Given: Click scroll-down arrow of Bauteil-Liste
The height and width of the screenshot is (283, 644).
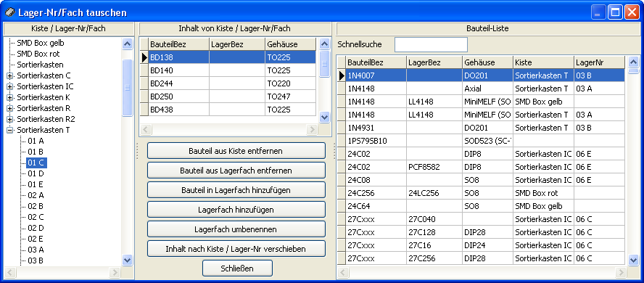Looking at the screenshot, I should pos(634,259).
